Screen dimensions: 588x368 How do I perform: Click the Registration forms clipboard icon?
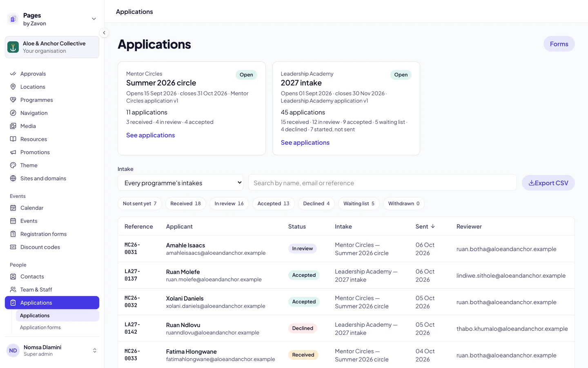[13, 234]
